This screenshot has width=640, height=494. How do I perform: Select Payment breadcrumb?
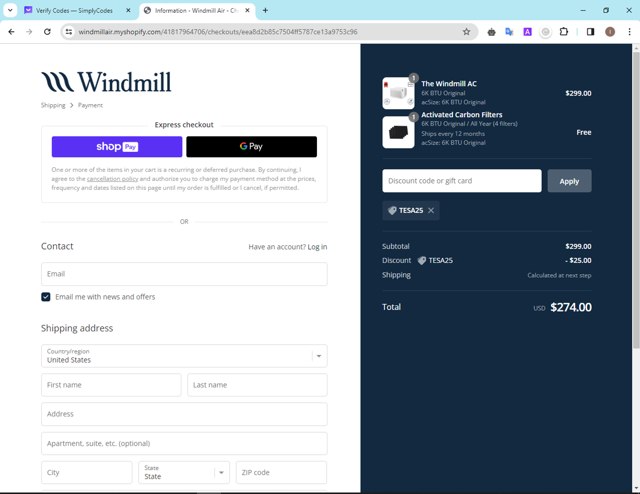tap(90, 105)
